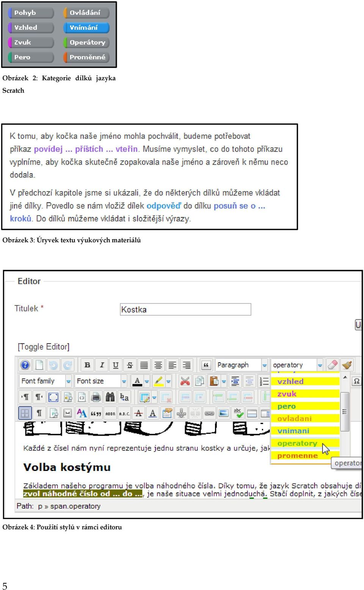Choose the vnimani style from list
This screenshot has height=590, width=364.
click(305, 431)
